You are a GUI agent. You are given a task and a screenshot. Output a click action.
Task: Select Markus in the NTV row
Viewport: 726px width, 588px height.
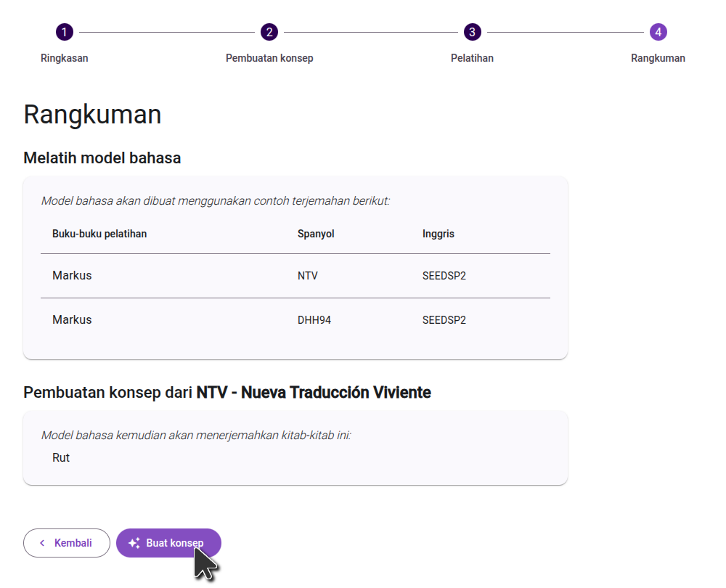tap(72, 276)
